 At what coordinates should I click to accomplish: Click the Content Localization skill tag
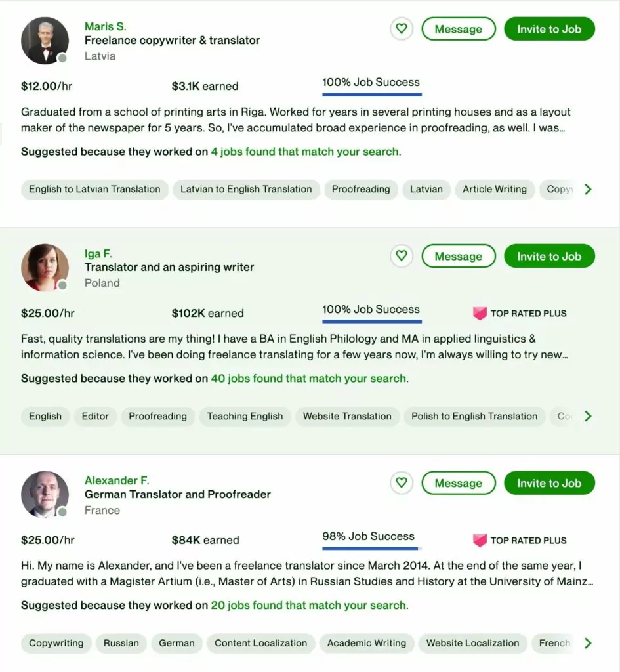point(260,643)
